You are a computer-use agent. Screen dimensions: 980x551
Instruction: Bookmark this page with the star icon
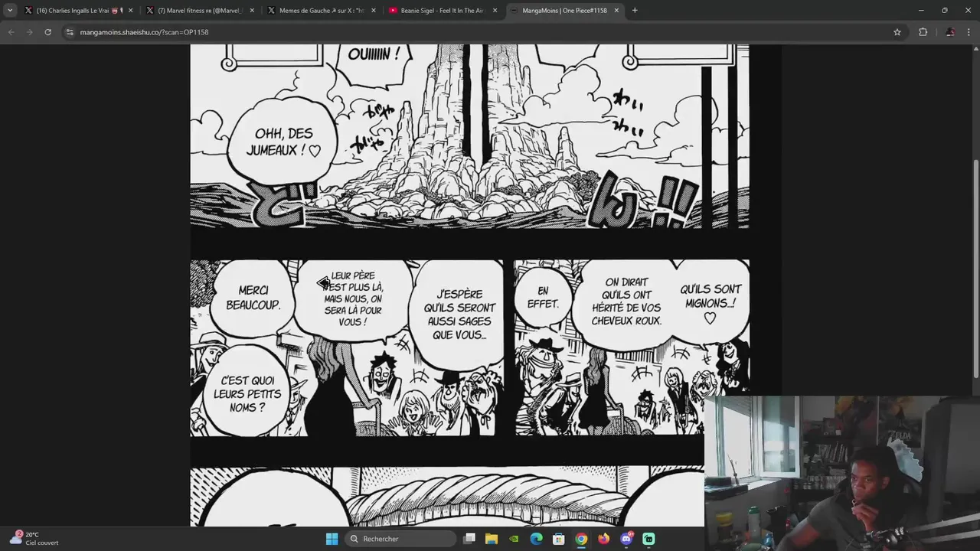(897, 32)
